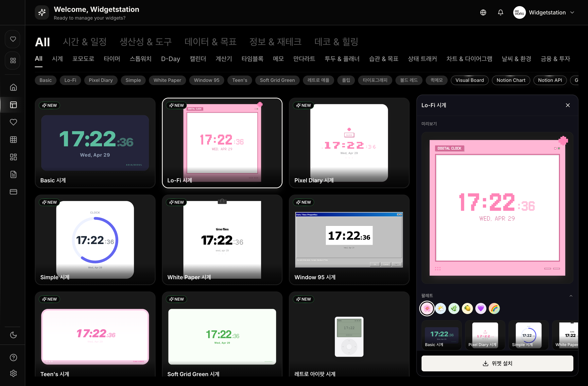This screenshot has width=588, height=386.
Task: Select the 날씨 & 환경 subcategory tab
Action: pyautogui.click(x=516, y=59)
